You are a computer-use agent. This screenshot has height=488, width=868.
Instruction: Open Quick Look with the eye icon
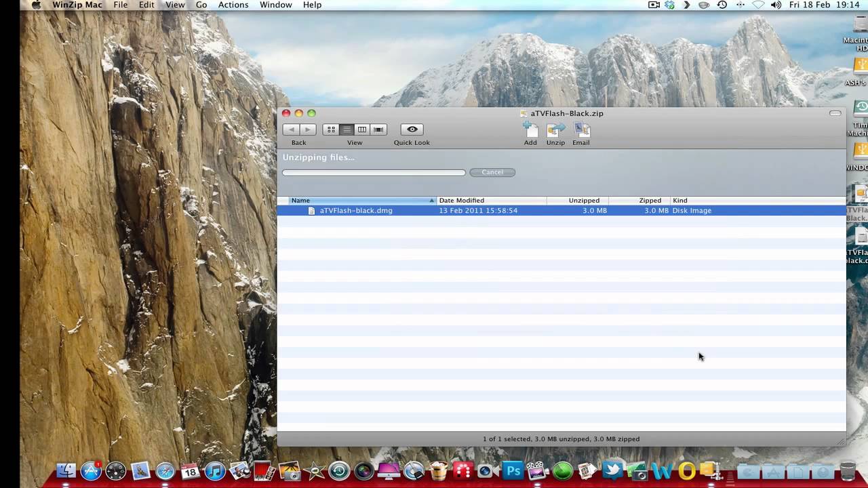[x=412, y=129]
